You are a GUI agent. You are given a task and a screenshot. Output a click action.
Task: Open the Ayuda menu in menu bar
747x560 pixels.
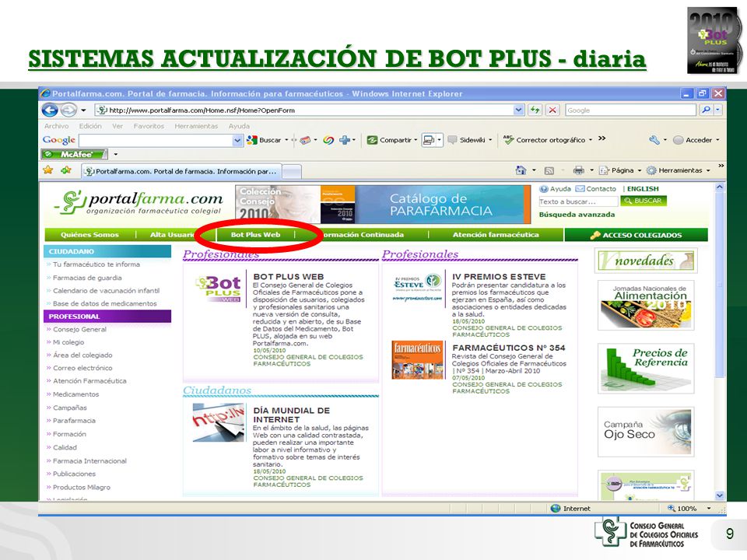(x=239, y=126)
